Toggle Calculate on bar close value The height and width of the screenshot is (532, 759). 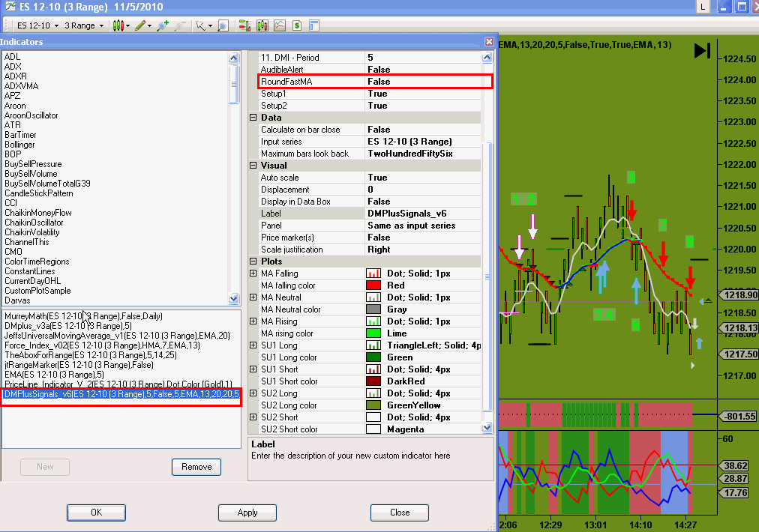pyautogui.click(x=423, y=130)
